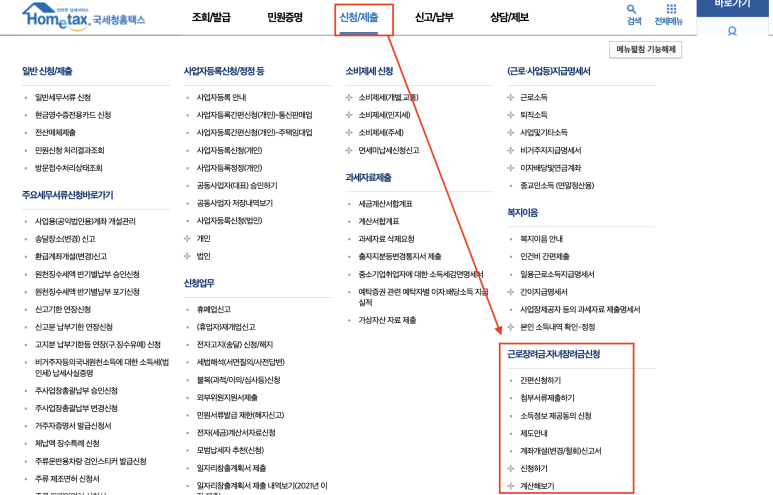The width and height of the screenshot is (773, 495).
Task: Click the 메뉴펼침 기능해제 button
Action: (645, 49)
